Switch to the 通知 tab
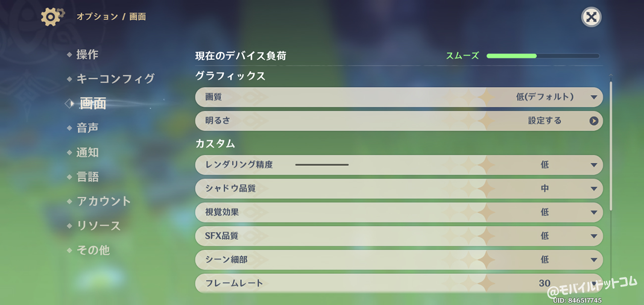The height and width of the screenshot is (305, 644). [88, 152]
